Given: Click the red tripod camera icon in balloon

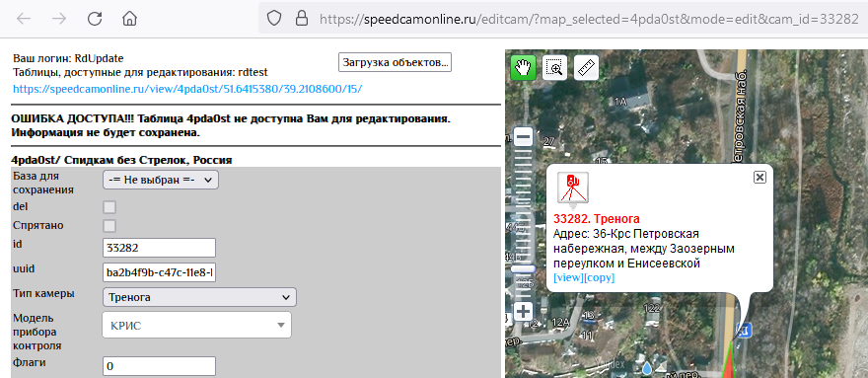Looking at the screenshot, I should click(x=573, y=188).
